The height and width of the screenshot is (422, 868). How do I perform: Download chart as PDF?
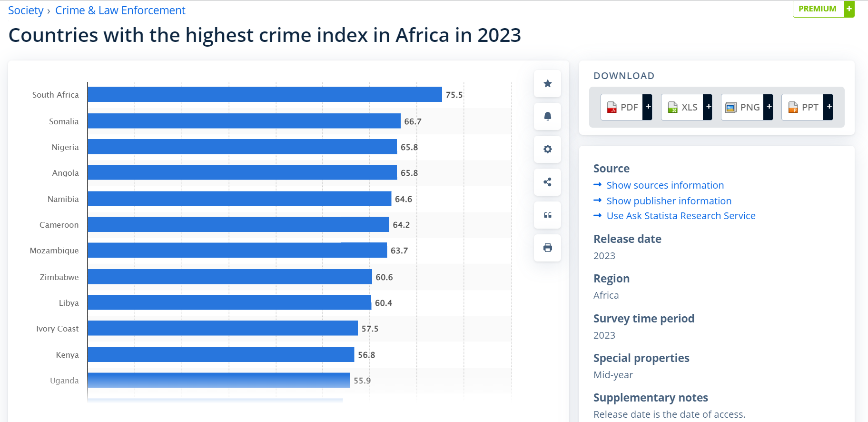pos(626,107)
